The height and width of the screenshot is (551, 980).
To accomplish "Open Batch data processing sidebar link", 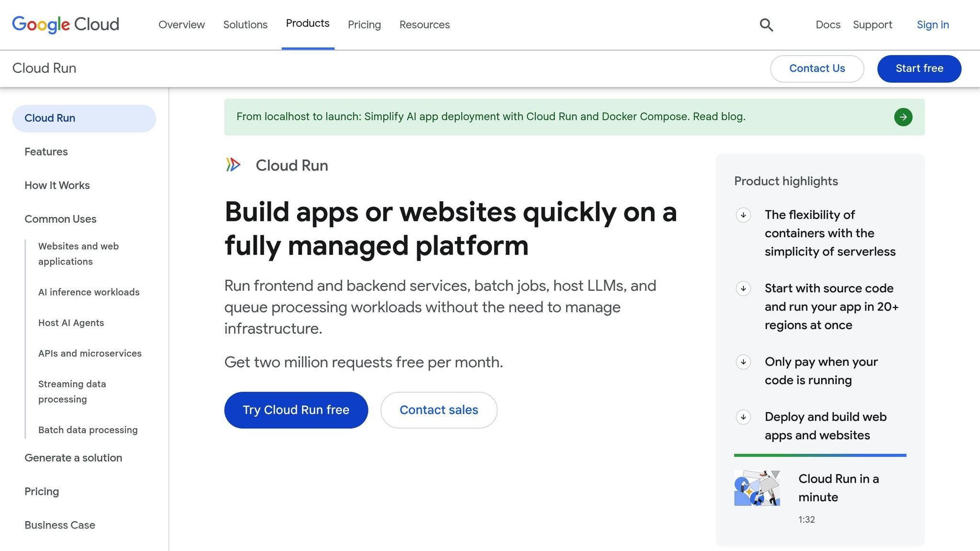I will tap(88, 430).
